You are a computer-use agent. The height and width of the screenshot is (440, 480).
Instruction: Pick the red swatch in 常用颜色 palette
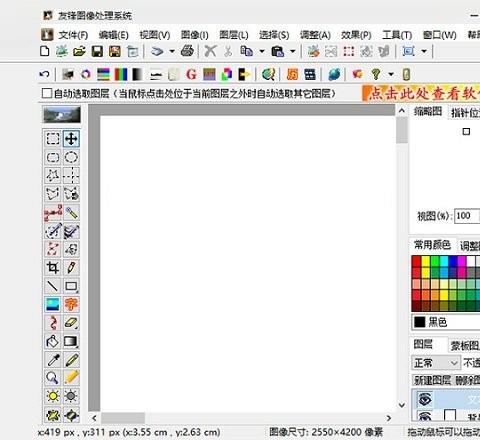coord(416,261)
